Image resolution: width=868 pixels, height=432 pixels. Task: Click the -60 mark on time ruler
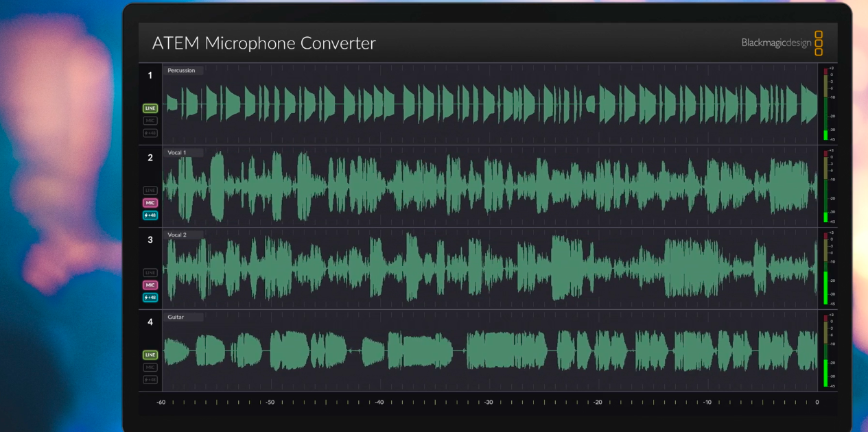161,403
